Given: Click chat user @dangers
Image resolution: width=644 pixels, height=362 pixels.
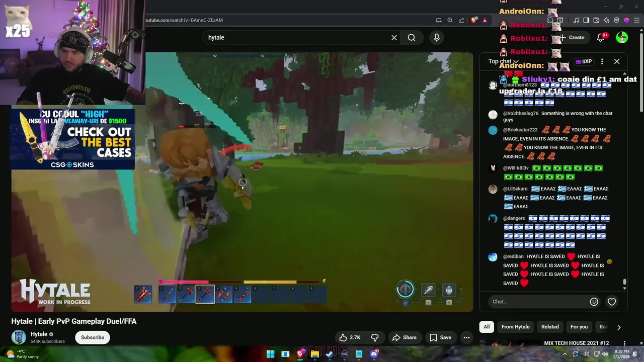Looking at the screenshot, I should (x=514, y=218).
